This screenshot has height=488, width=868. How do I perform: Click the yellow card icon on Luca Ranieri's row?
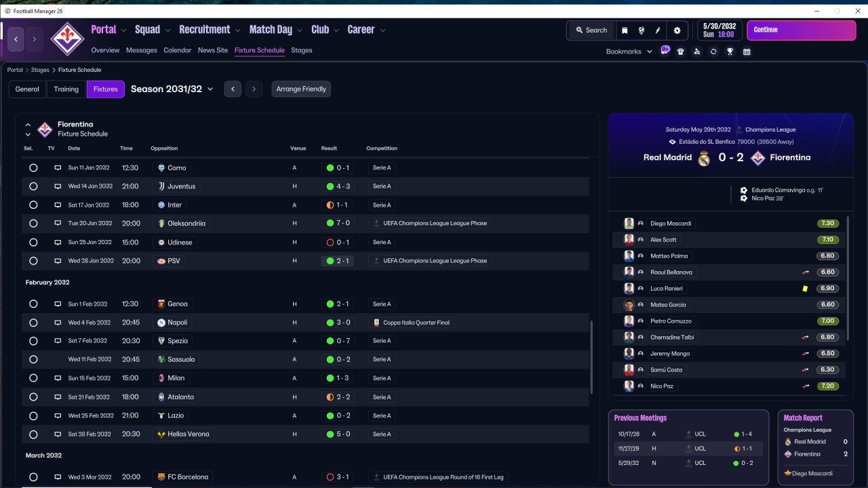(x=805, y=289)
